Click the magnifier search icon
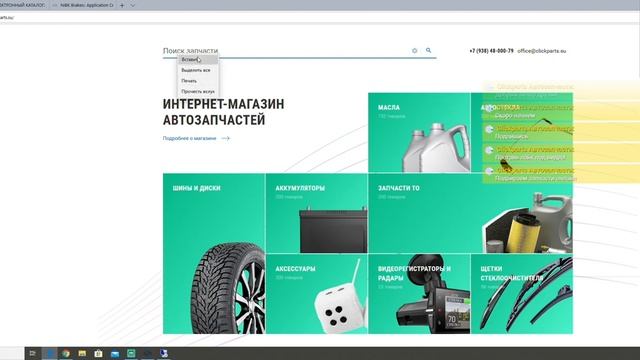The width and height of the screenshot is (640, 360). point(428,50)
